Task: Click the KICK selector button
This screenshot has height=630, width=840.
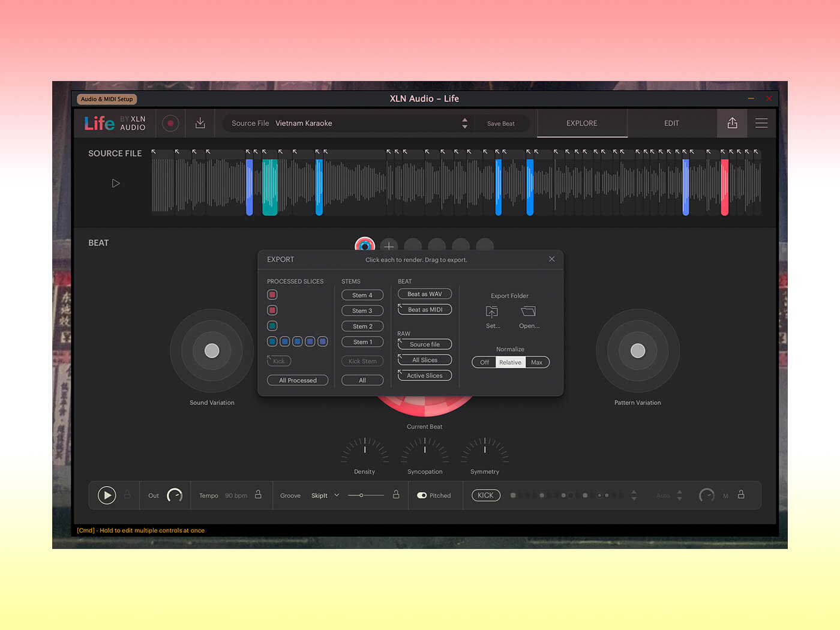Action: coord(486,495)
